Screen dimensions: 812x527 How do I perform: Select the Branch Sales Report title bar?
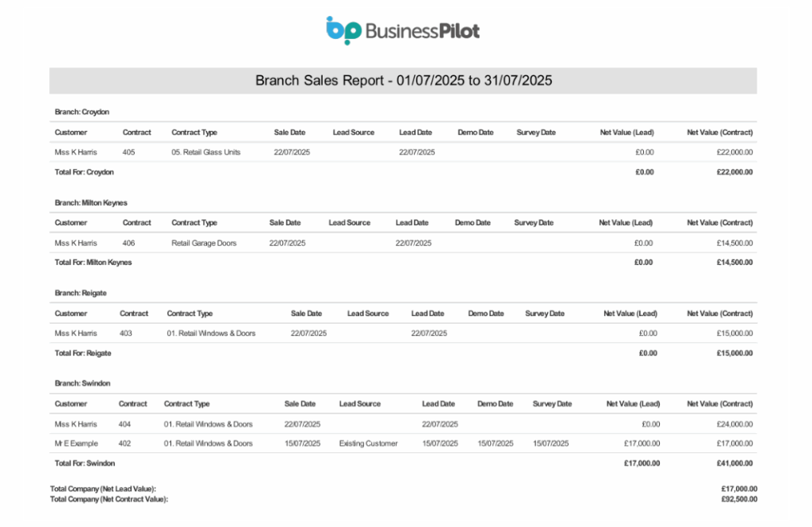tap(403, 81)
